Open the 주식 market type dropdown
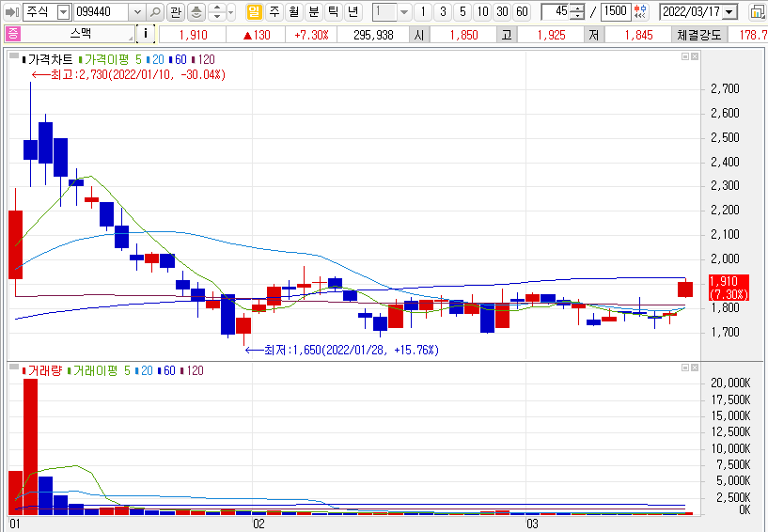Screen dimensions: 768x532 pos(64,12)
